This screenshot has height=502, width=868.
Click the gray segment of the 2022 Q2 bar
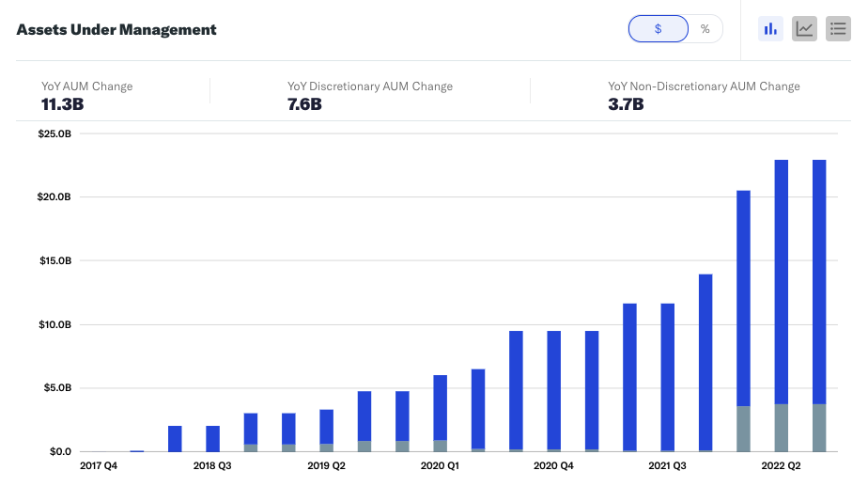point(781,428)
